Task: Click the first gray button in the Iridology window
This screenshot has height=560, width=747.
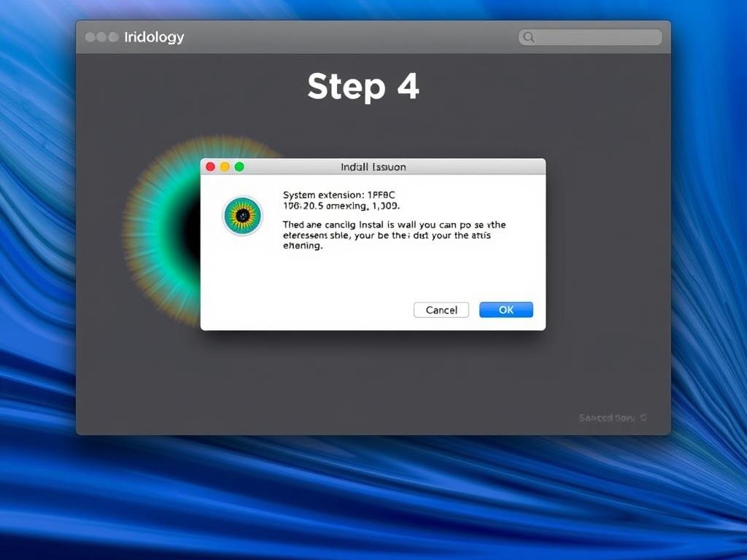Action: [x=90, y=37]
